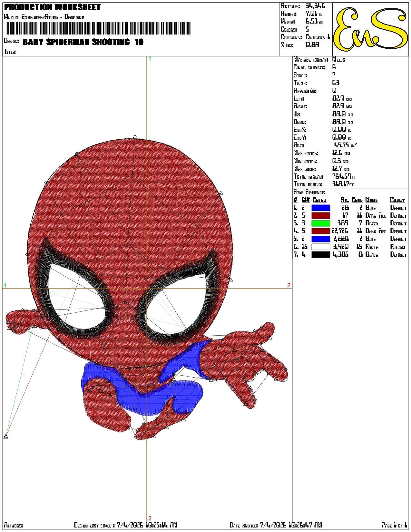Click the blue swatch in stop row 1

coord(321,208)
